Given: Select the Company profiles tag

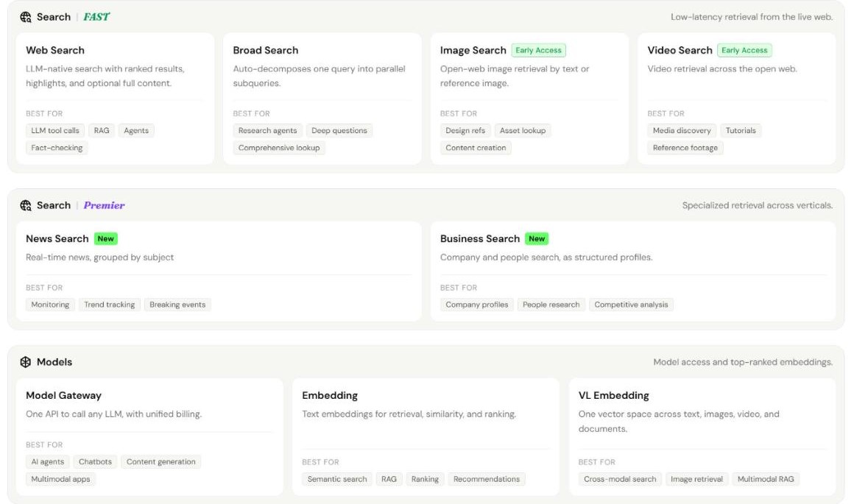Looking at the screenshot, I should (x=476, y=305).
